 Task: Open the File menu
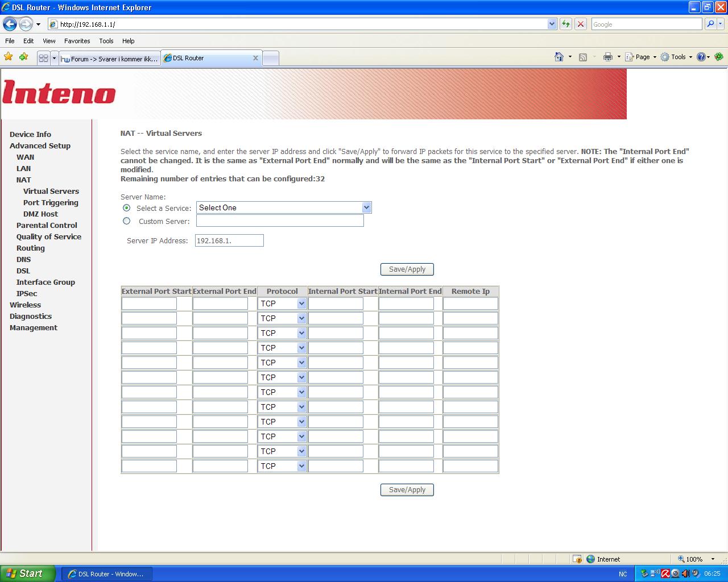point(10,41)
